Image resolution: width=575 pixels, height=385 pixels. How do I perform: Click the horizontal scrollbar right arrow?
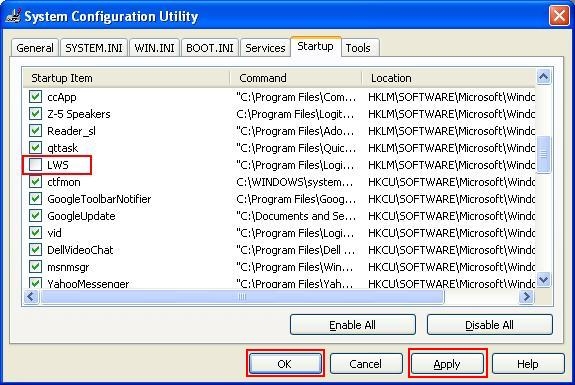[527, 296]
